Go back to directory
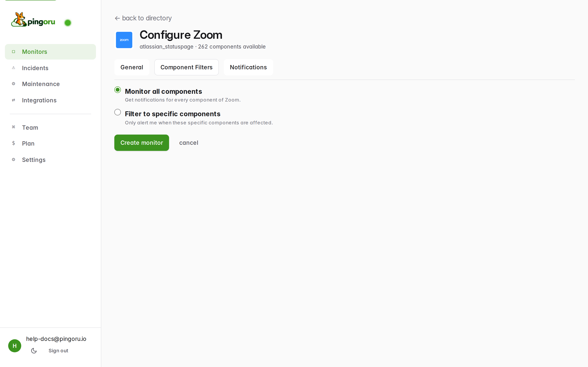This screenshot has width=588, height=367. 143,18
